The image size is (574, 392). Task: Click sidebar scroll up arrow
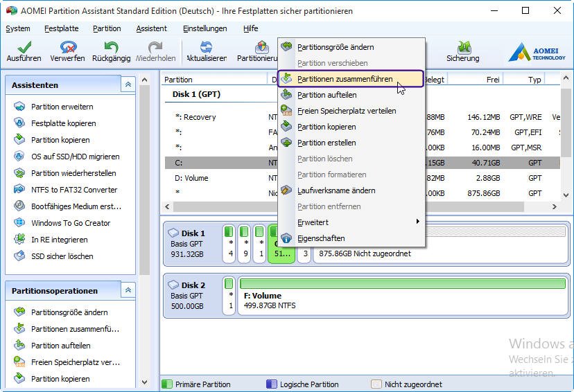(x=145, y=80)
